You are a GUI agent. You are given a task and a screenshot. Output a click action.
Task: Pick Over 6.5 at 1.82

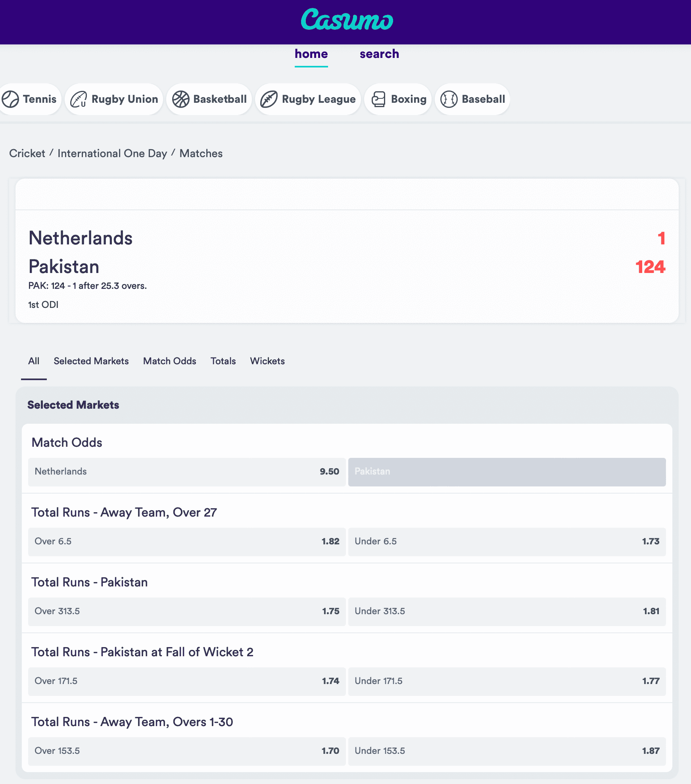(x=187, y=542)
